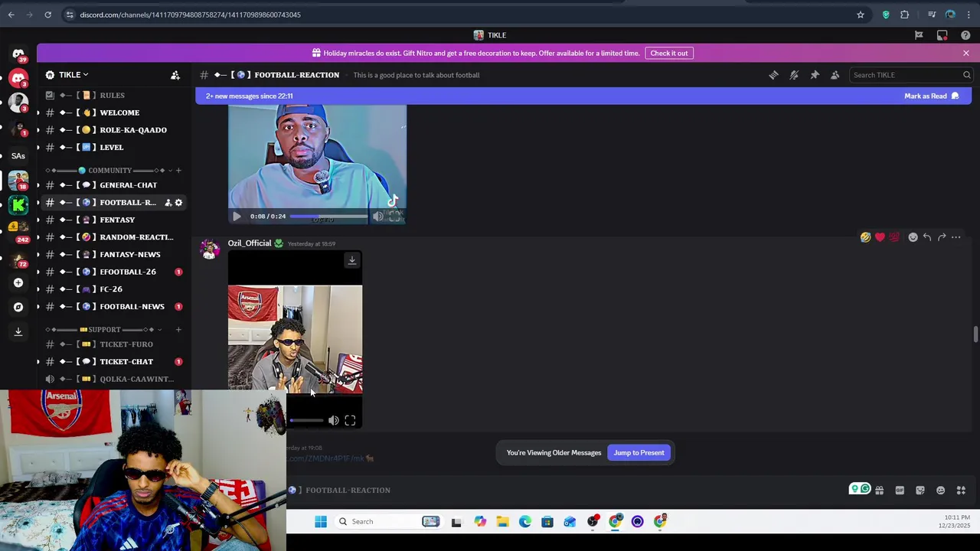Toggle the Grammarly widget in the message bar
980x551 pixels.
[860, 489]
